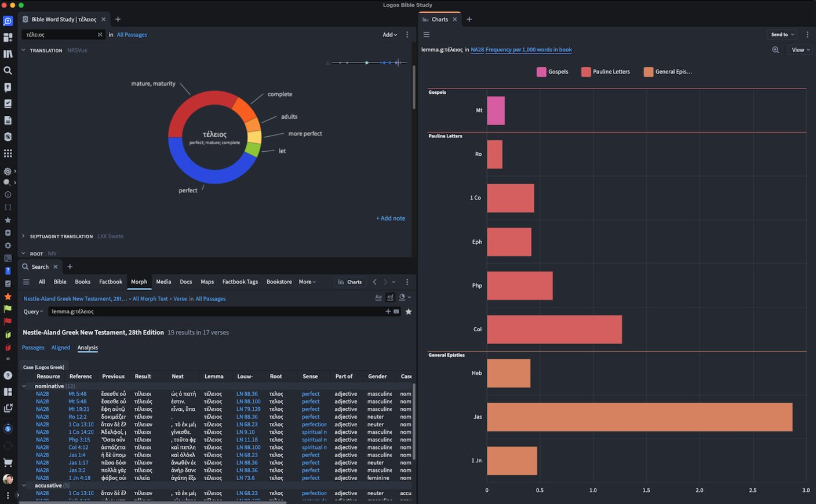Open the chart zoom magnifier icon
The image size is (816, 504).
click(x=775, y=50)
